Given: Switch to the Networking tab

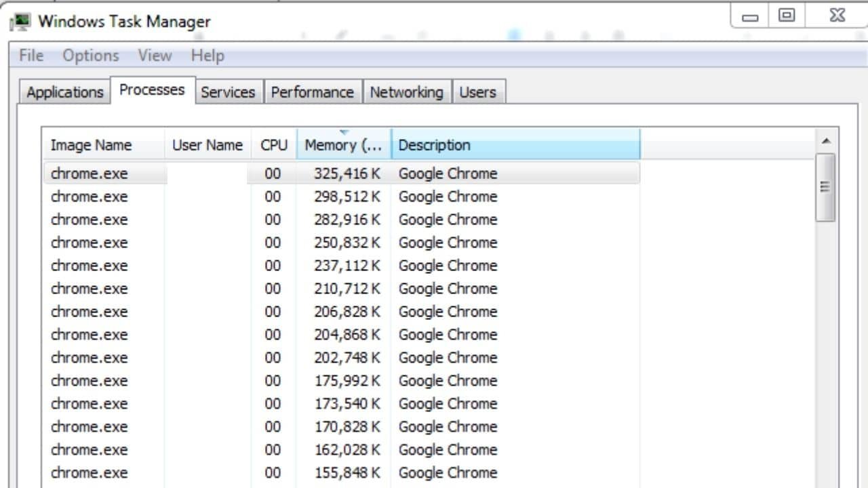Looking at the screenshot, I should point(407,91).
